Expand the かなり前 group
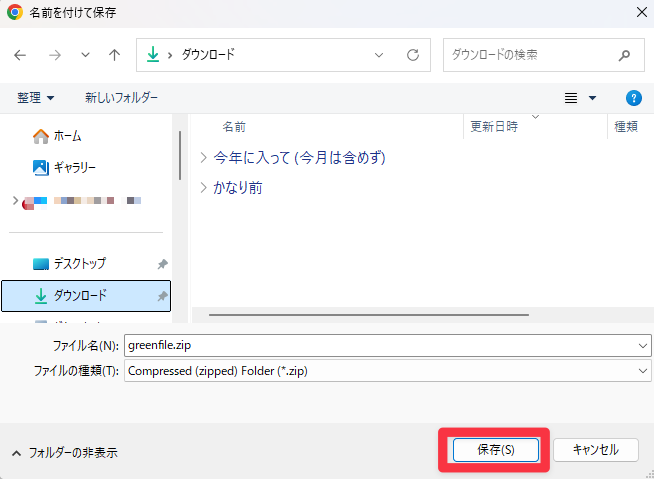This screenshot has width=654, height=479. tap(204, 187)
